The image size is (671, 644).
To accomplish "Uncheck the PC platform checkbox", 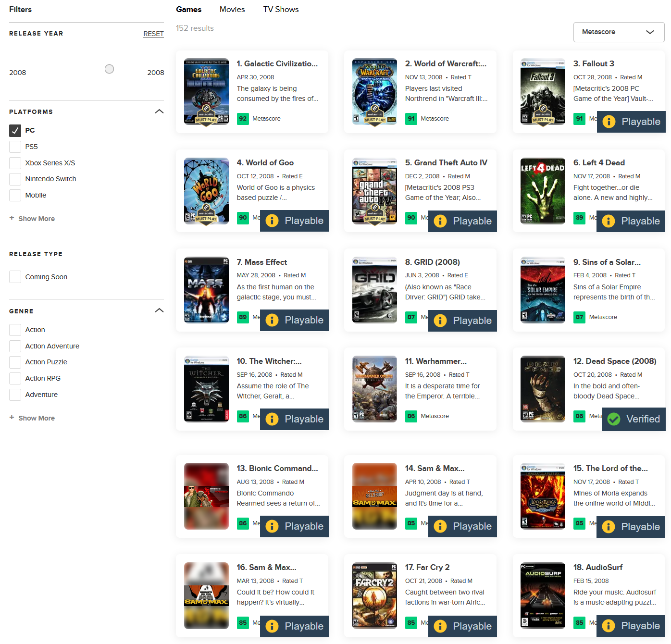I will click(15, 130).
